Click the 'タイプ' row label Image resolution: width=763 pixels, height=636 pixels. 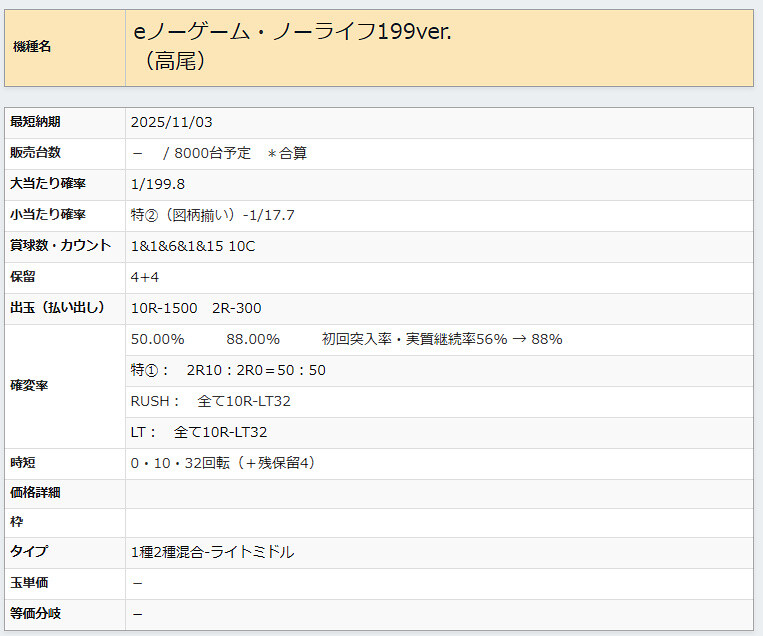(x=29, y=552)
